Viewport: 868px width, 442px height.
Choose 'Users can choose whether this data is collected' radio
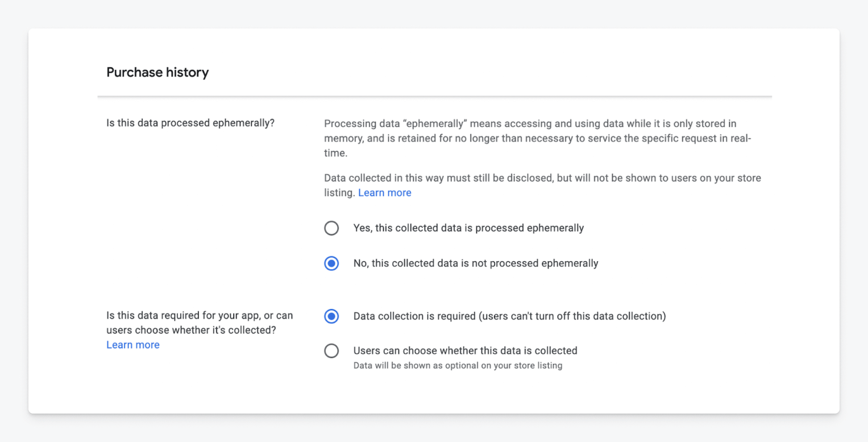click(x=331, y=351)
